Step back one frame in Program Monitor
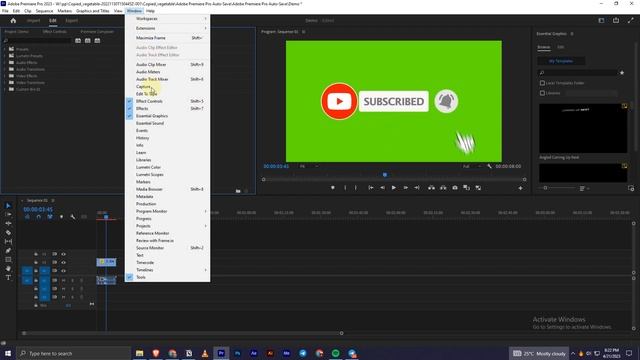The height and width of the screenshot is (360, 640). (x=382, y=188)
